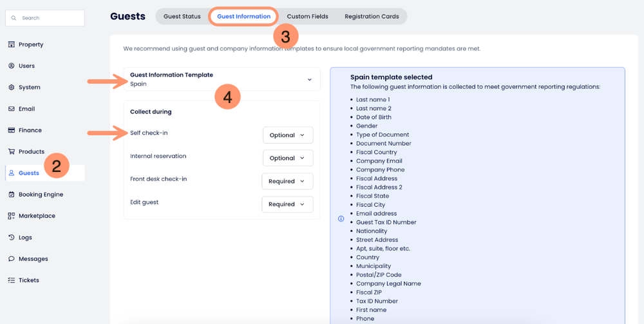Click the info icon beside Spain template
The image size is (644, 324).
(x=341, y=218)
